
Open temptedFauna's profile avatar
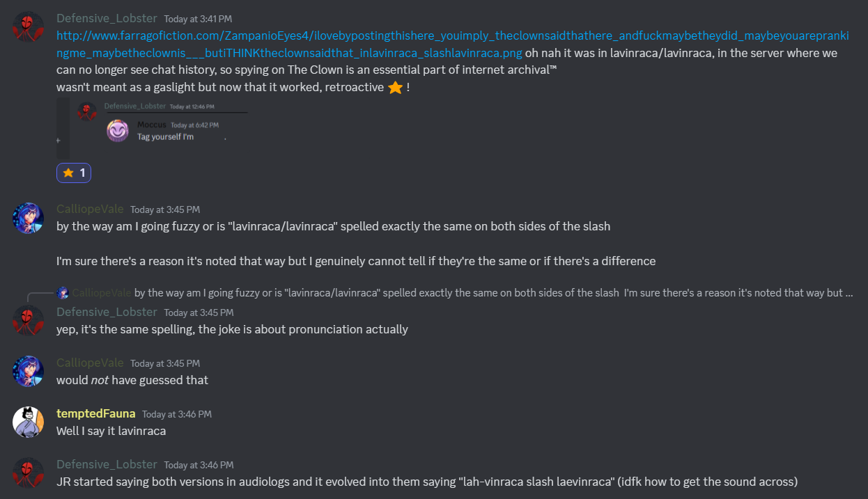point(28,422)
